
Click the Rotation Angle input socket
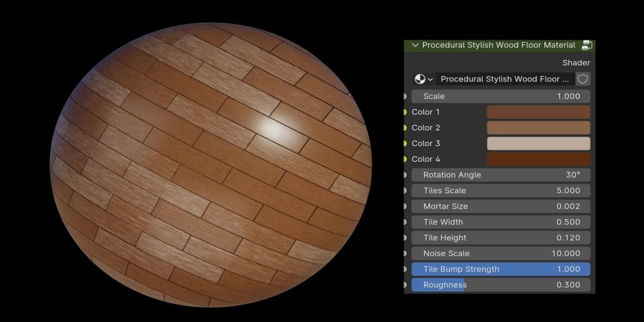point(405,174)
